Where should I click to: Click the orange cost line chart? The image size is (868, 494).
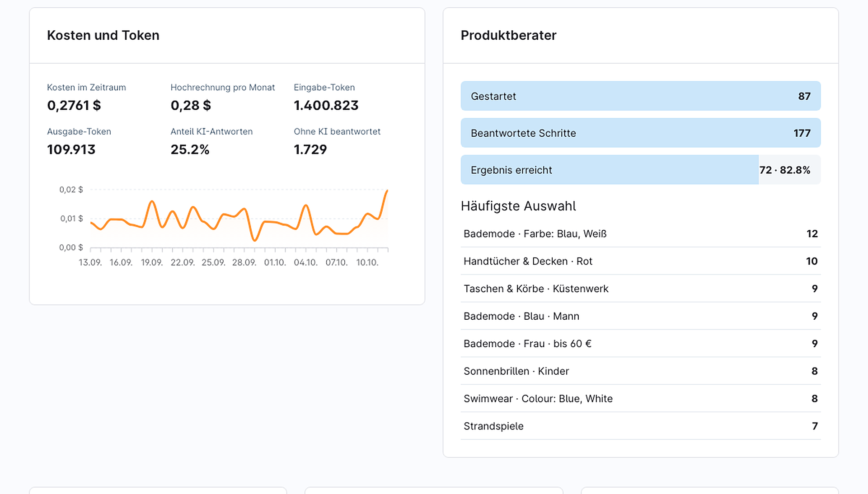tap(239, 219)
